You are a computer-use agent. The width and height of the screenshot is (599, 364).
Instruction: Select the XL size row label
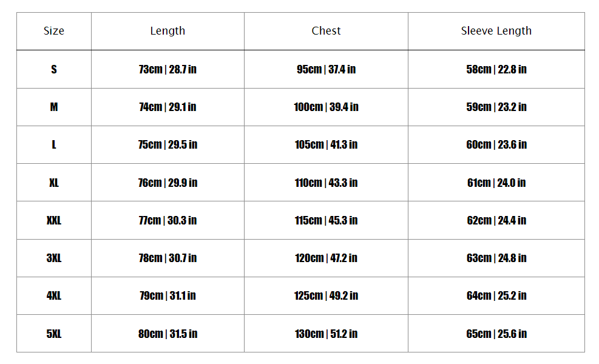pyautogui.click(x=54, y=183)
